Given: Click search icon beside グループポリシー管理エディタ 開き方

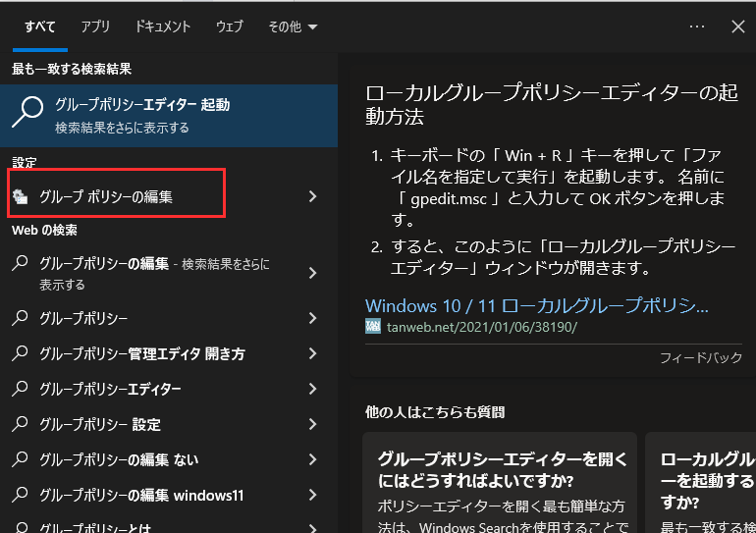Looking at the screenshot, I should [20, 353].
